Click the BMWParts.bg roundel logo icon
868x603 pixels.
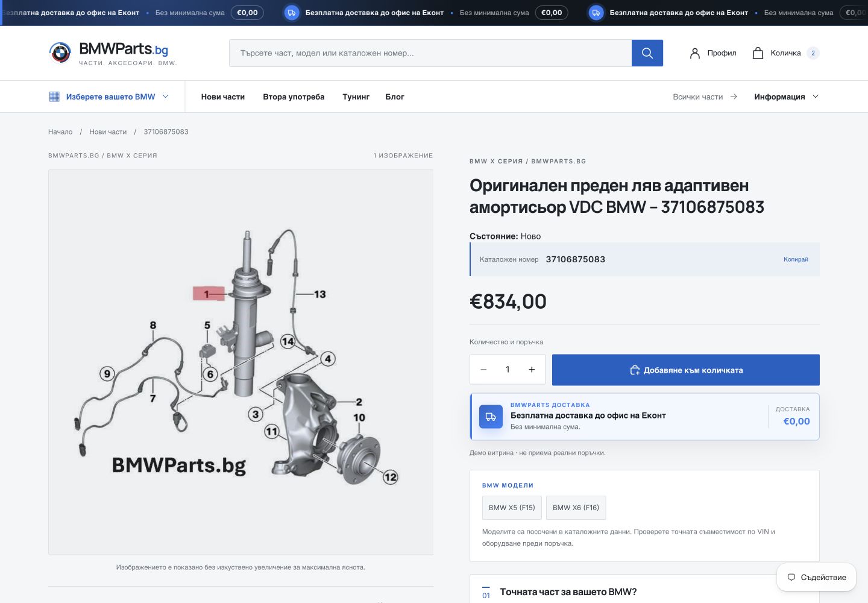(60, 53)
